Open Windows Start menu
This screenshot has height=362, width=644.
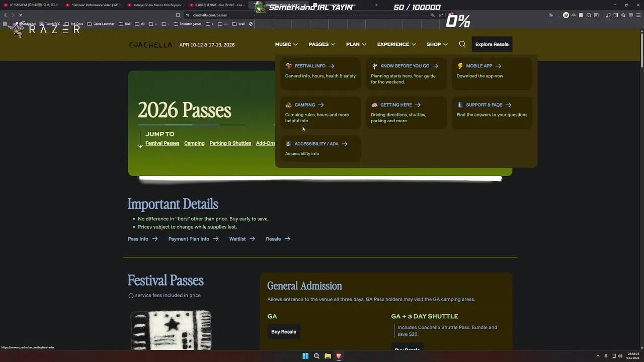pyautogui.click(x=305, y=356)
